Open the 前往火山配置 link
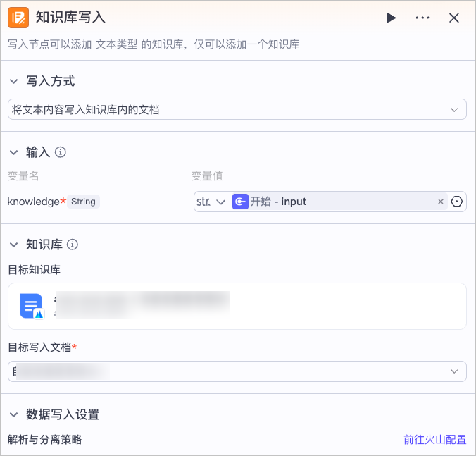 coord(434,440)
